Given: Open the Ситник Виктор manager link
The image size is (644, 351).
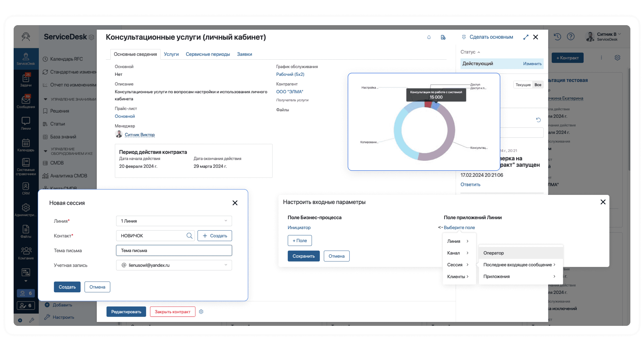Looking at the screenshot, I should click(x=139, y=135).
